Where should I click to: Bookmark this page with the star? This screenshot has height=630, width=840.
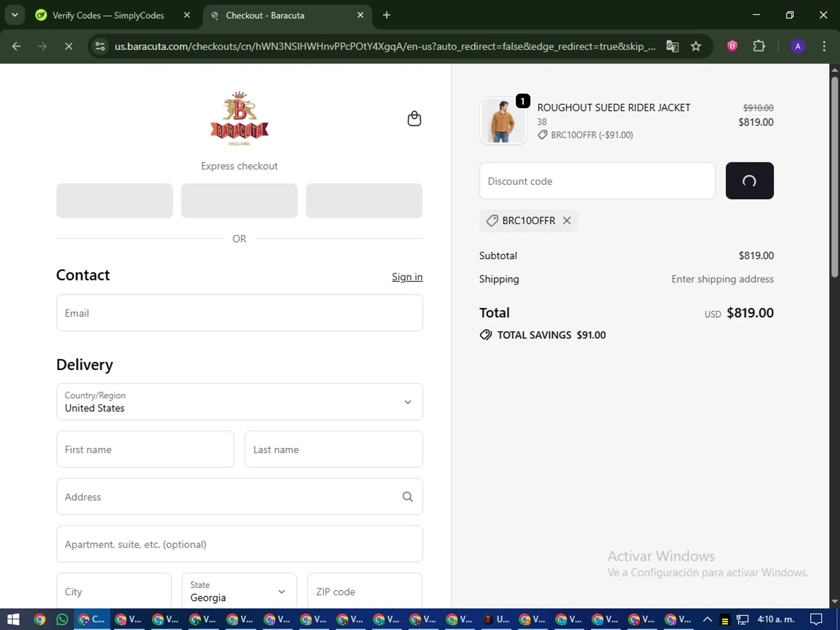click(696, 46)
